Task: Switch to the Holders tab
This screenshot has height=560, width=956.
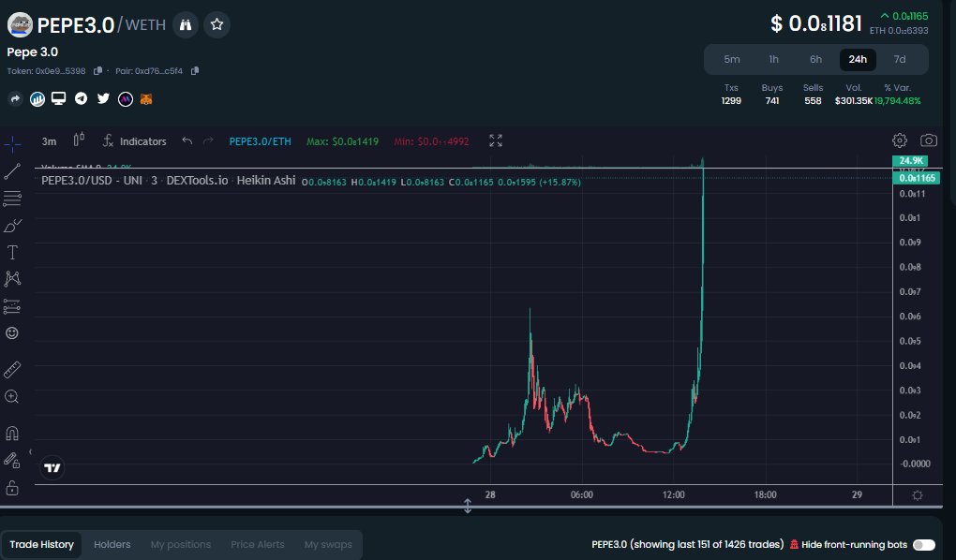Action: 112,545
